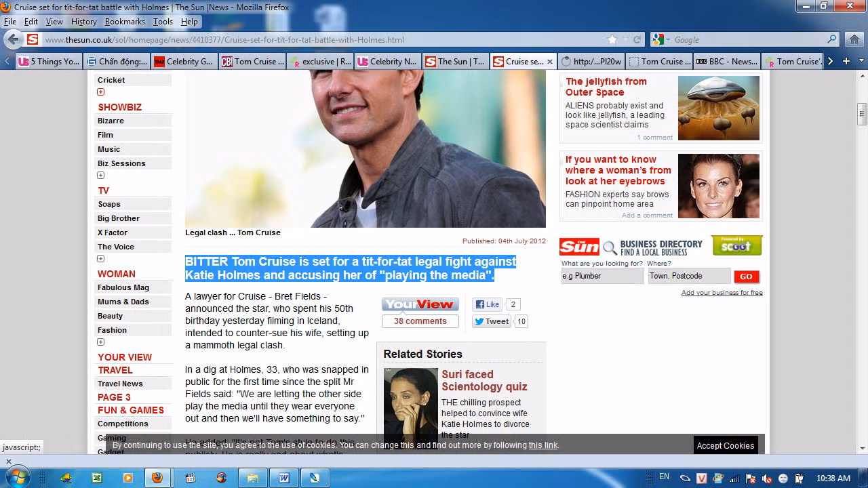Open the Bizarre sidebar link
The height and width of the screenshot is (488, 868).
coord(111,121)
